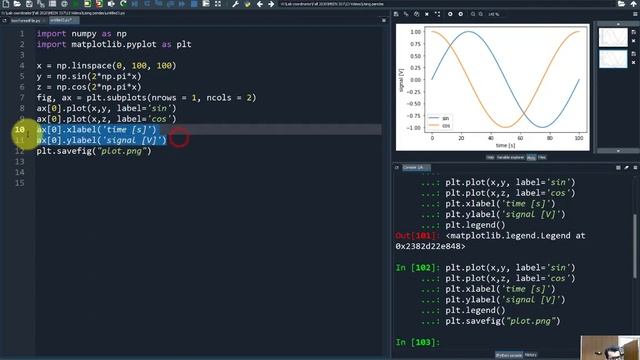
Task: Start debugging the file
Action: coord(135,4)
